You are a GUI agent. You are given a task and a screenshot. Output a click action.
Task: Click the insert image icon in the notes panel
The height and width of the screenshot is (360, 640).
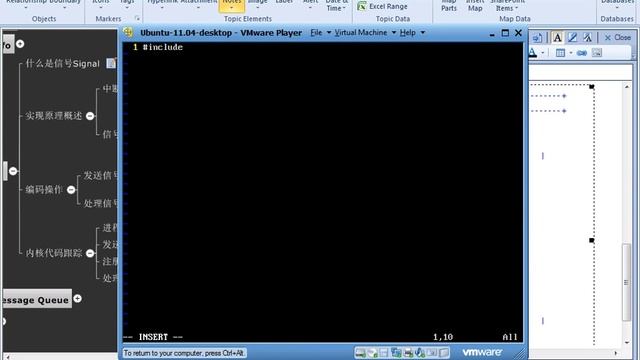tap(597, 53)
